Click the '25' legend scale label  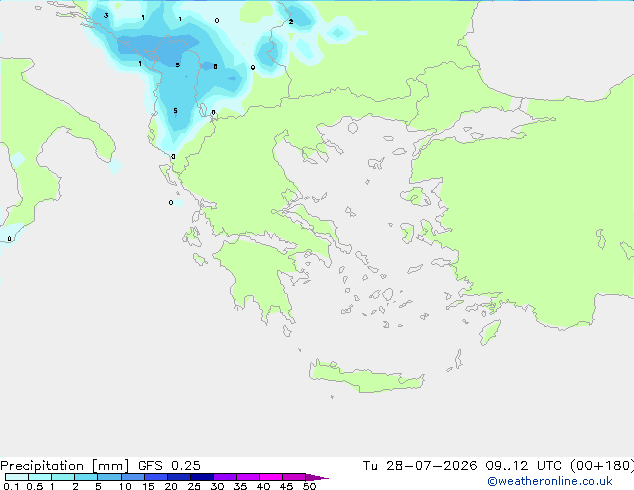(194, 486)
